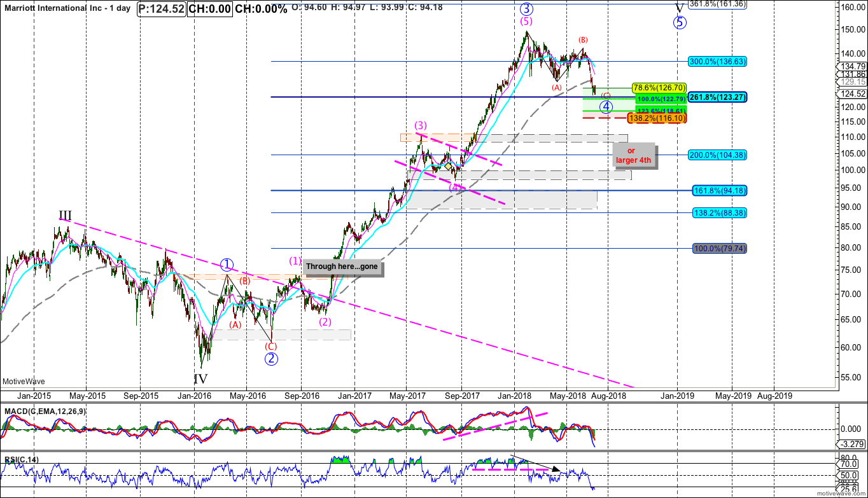Select the blue circled 2 wave label

(x=271, y=359)
